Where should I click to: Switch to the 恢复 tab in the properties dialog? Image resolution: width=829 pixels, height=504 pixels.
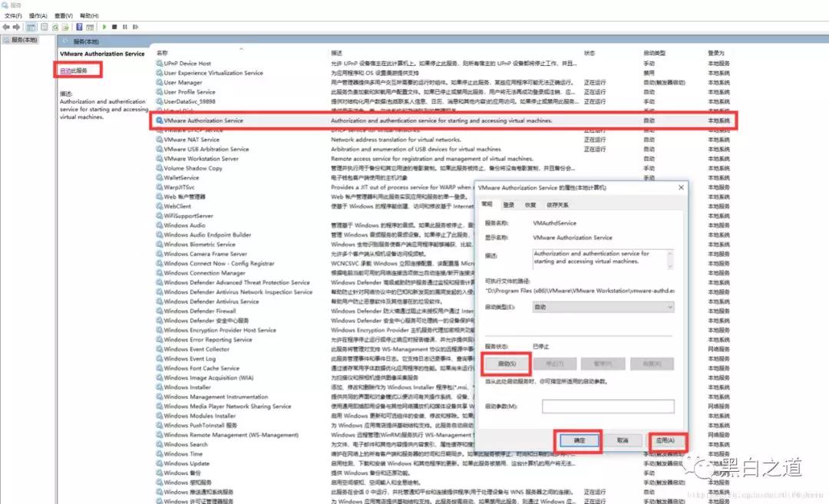point(530,205)
